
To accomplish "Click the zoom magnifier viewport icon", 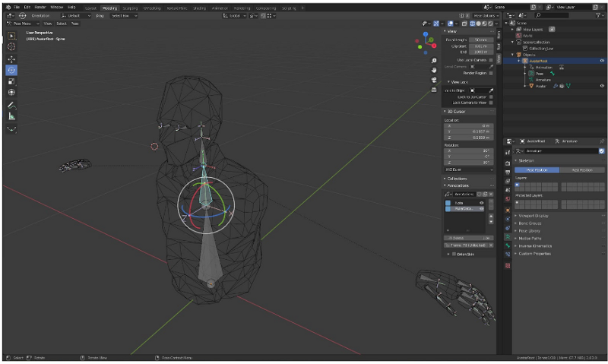I will (433, 60).
